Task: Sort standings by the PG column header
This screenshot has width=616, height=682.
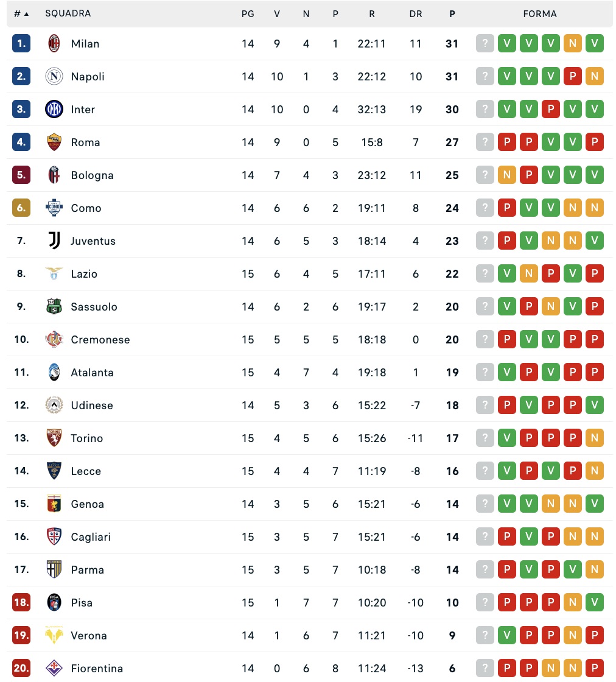Action: click(x=248, y=14)
